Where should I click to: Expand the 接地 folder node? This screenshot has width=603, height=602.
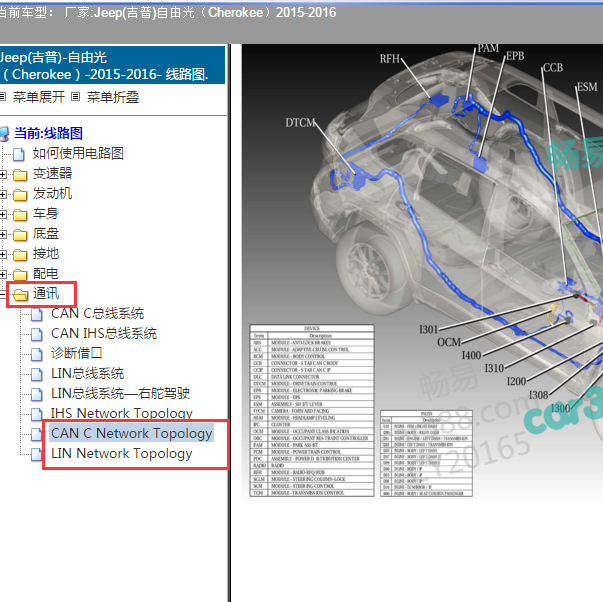[x=3, y=254]
